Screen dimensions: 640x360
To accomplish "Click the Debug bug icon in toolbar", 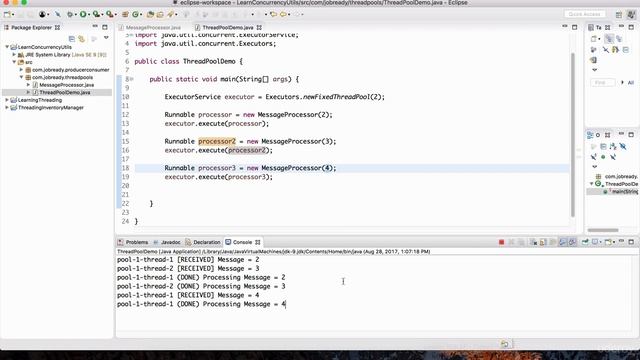I will pos(70,14).
